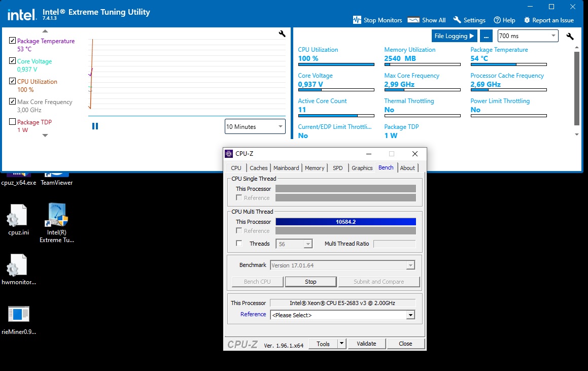
Task: Click the Report an Issue gear icon
Action: click(x=527, y=20)
